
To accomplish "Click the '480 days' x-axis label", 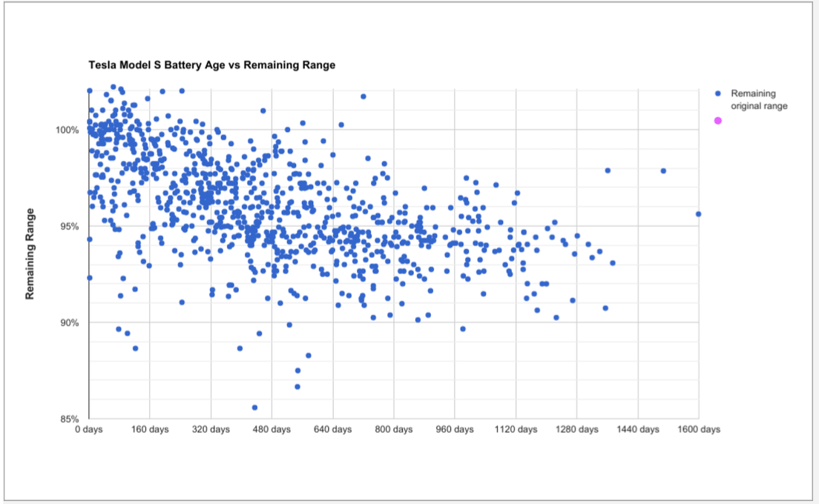I will (272, 430).
